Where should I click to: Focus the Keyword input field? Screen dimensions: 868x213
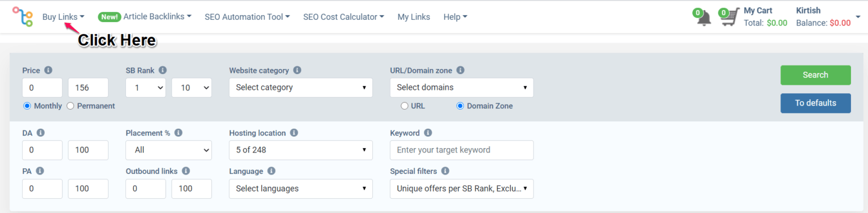(462, 150)
